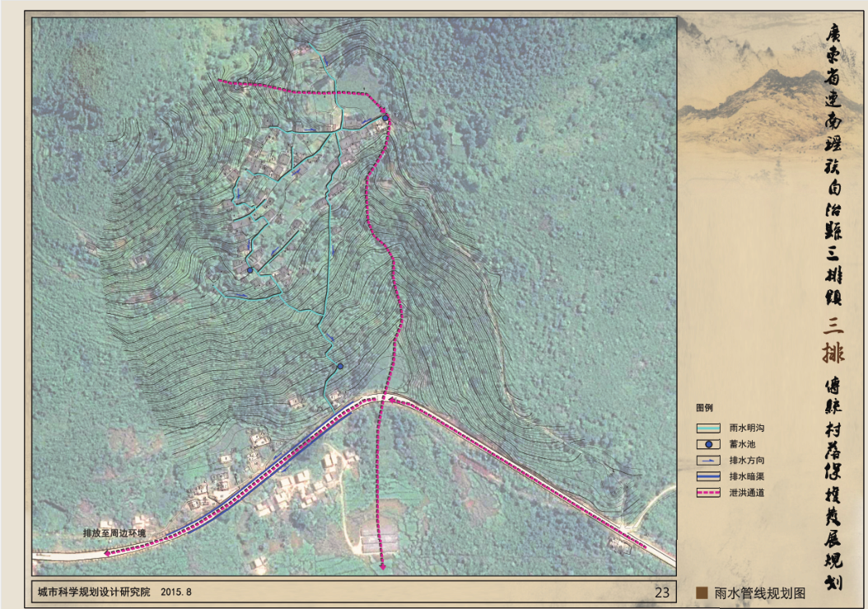Click the 城市科学规划设计研究院 footer text
This screenshot has width=868, height=609.
pos(94,592)
